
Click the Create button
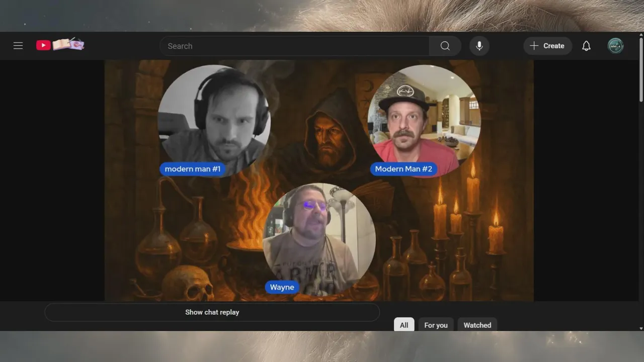pos(547,46)
